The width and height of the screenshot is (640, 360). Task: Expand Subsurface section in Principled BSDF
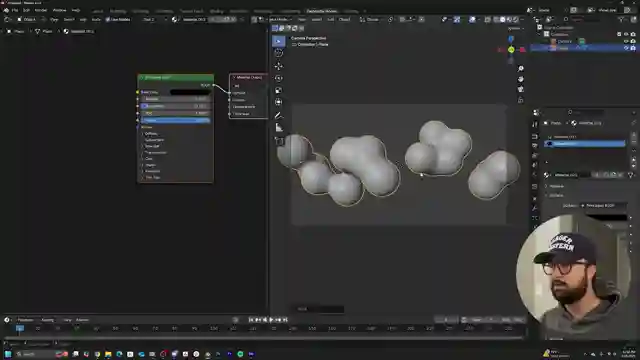[153, 140]
